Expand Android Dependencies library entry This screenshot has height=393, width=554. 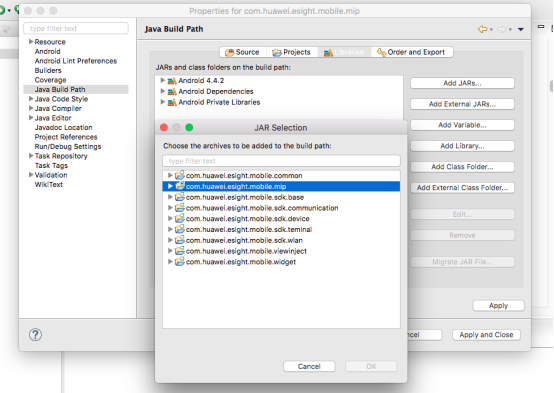(163, 91)
